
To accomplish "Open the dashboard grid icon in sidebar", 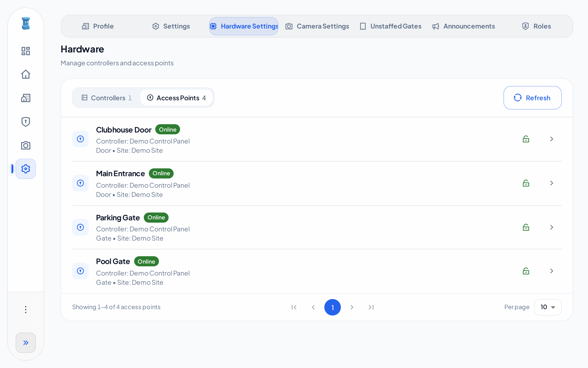I will [26, 51].
